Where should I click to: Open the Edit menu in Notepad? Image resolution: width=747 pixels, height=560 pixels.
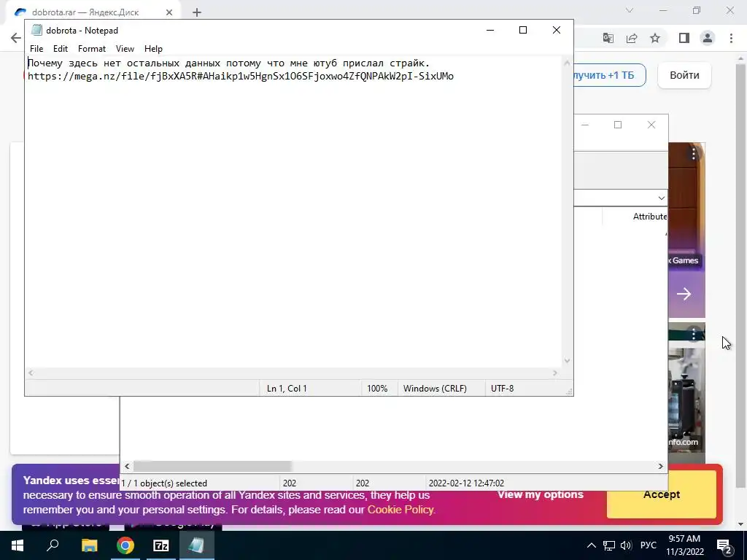pyautogui.click(x=60, y=49)
